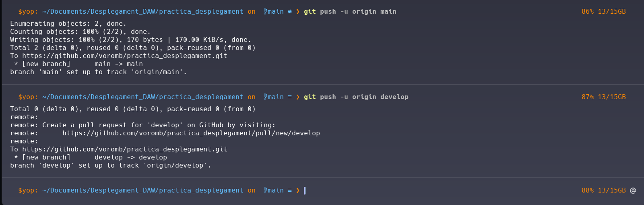Click the 87% 13/15GB memory indicator
Image resolution: width=644 pixels, height=205 pixels.
(x=603, y=97)
